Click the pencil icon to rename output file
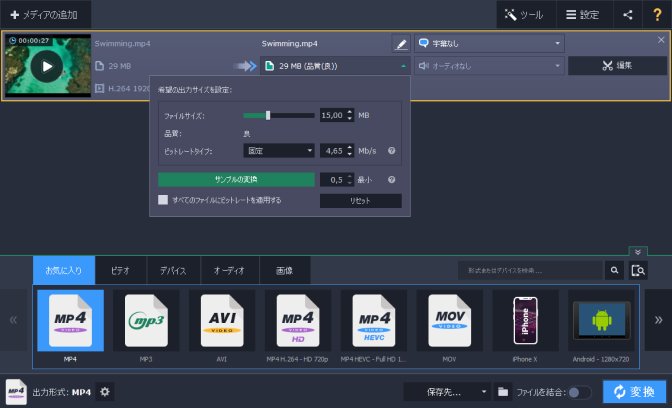Viewport: 672px width, 408px height. [401, 44]
